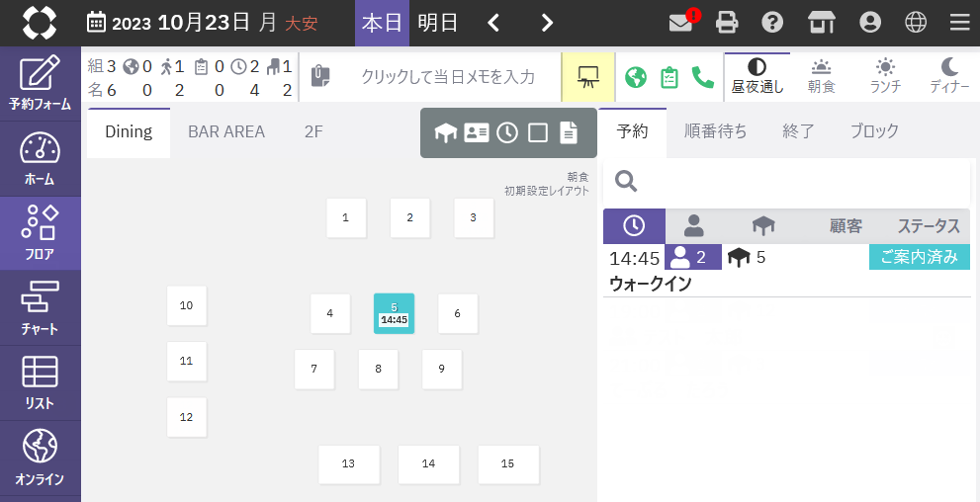Go to the next day arrow
This screenshot has height=502, width=980.
pyautogui.click(x=547, y=23)
